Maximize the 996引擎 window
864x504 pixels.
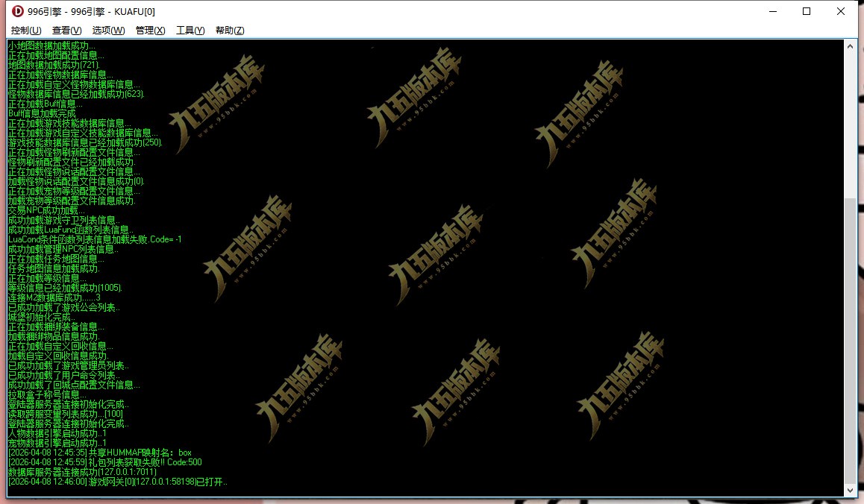tap(807, 11)
